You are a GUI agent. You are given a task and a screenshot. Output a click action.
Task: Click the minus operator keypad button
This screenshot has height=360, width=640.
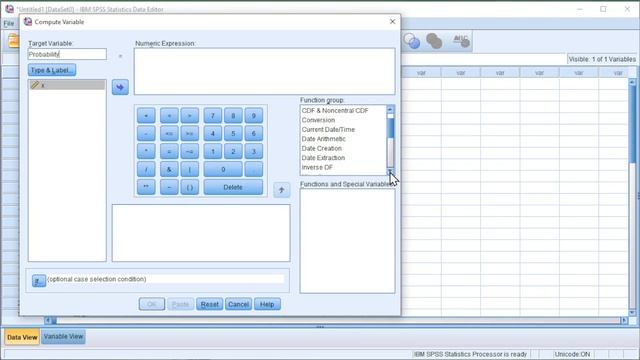(x=146, y=133)
